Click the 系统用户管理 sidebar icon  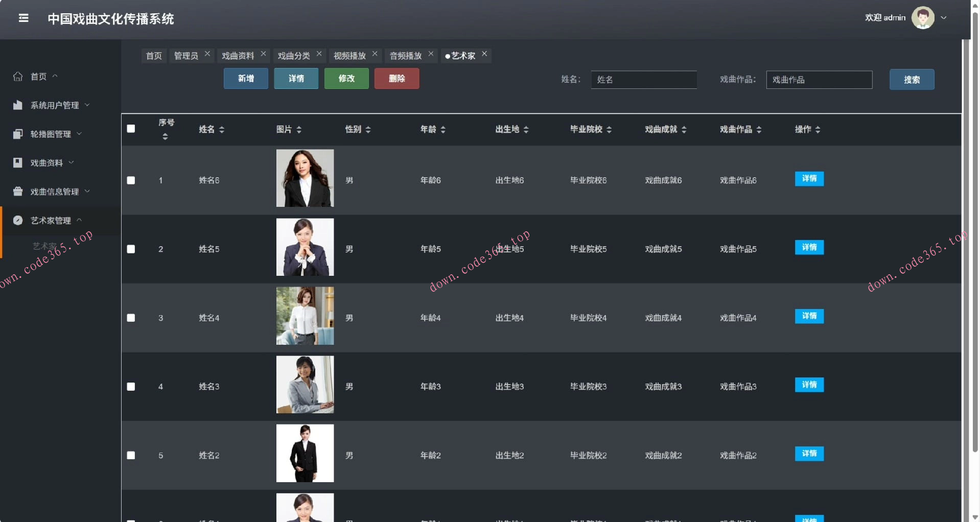tap(18, 105)
